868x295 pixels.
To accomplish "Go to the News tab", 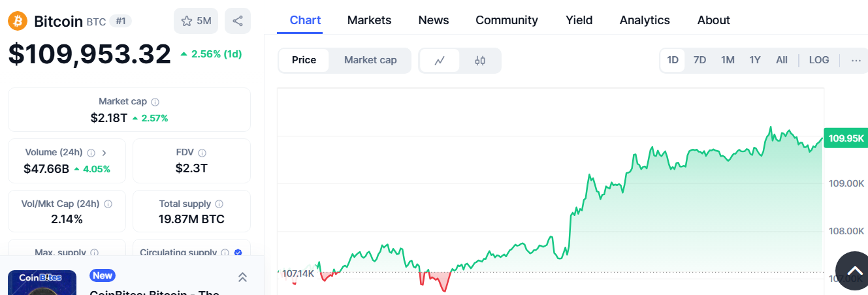I will click(434, 20).
